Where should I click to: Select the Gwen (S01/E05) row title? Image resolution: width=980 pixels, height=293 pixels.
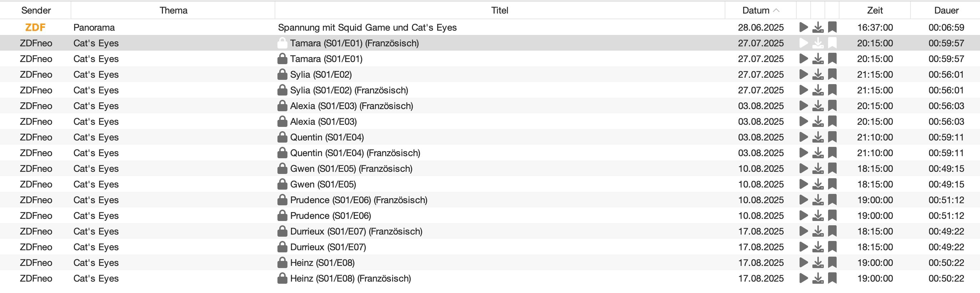click(x=323, y=184)
